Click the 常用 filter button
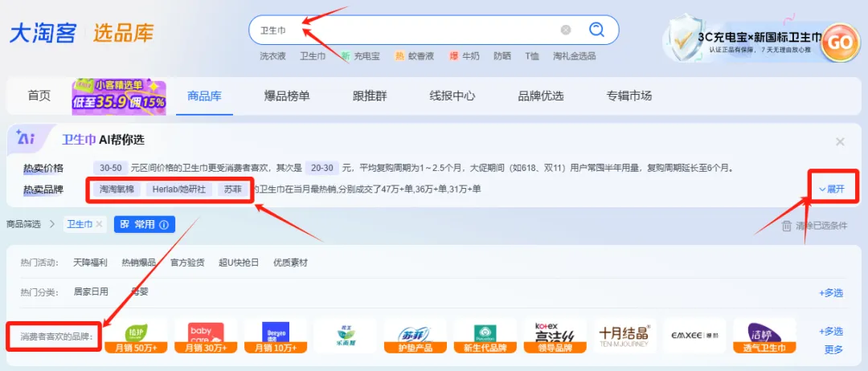Image resolution: width=868 pixels, height=371 pixels. [x=145, y=225]
